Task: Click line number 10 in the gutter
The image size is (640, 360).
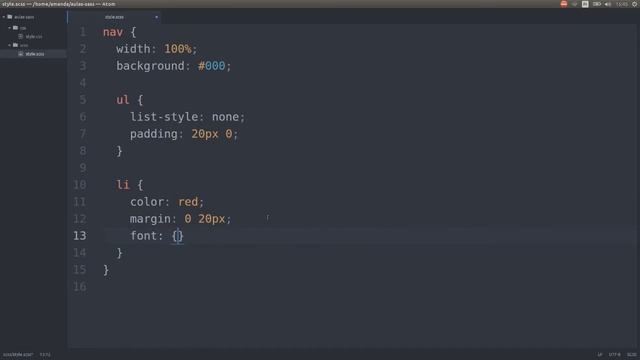Action: coord(80,184)
